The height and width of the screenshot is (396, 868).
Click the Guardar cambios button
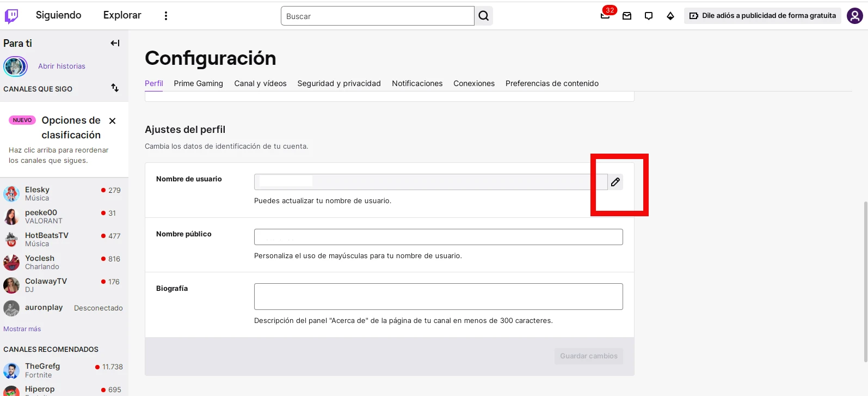[x=589, y=356]
